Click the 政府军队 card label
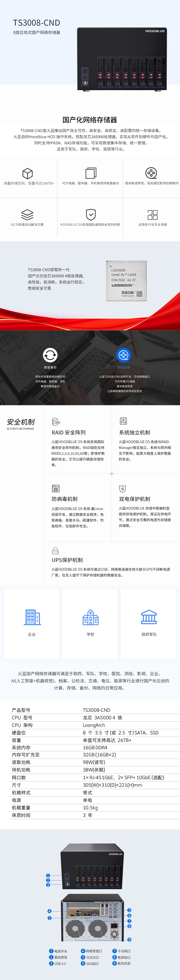The height and width of the screenshot is (980, 180). [149, 635]
